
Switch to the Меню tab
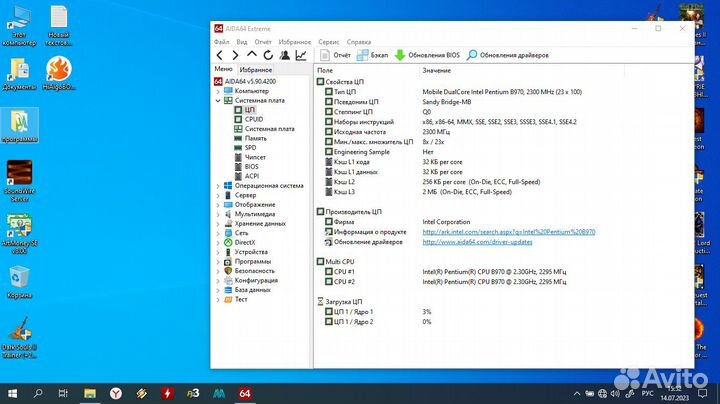(x=223, y=69)
